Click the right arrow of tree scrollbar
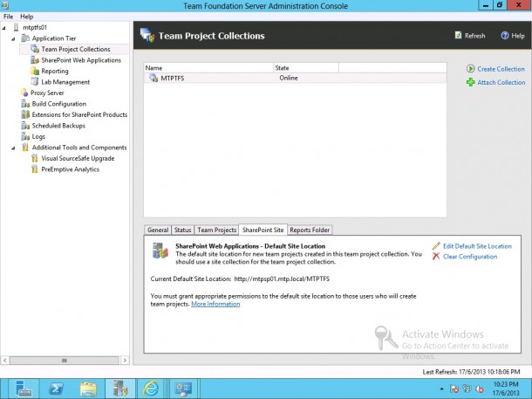Image resolution: width=532 pixels, height=399 pixels. (x=125, y=360)
